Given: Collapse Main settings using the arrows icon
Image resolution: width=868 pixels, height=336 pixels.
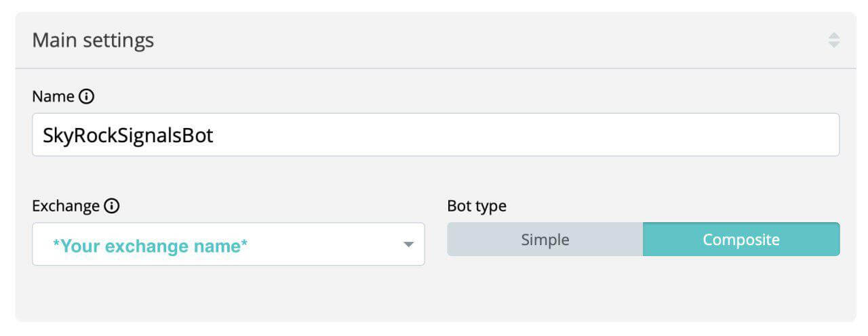Looking at the screenshot, I should coord(834,40).
